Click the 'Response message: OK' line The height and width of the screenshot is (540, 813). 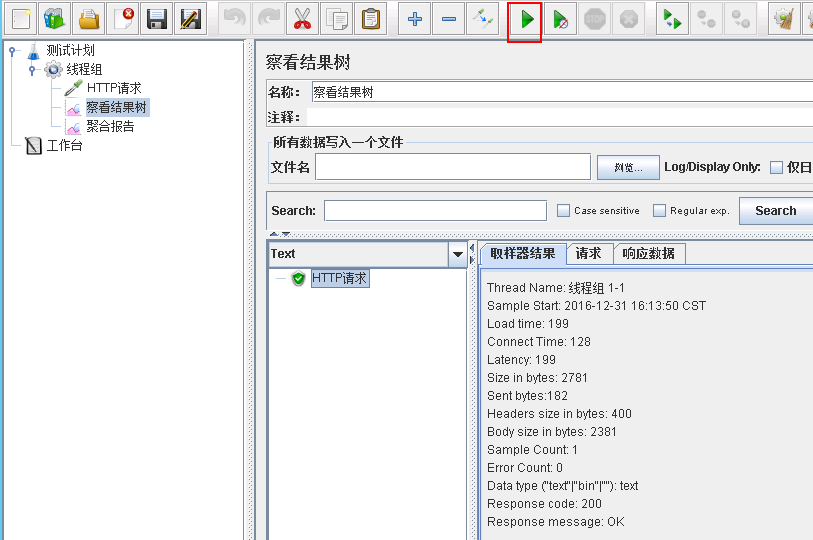point(555,522)
